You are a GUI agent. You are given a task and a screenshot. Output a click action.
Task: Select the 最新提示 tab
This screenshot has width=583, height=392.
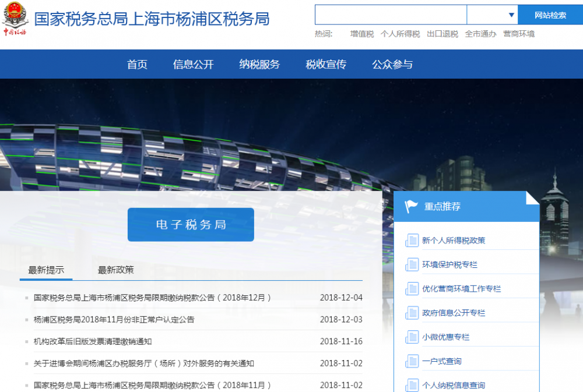(x=45, y=270)
